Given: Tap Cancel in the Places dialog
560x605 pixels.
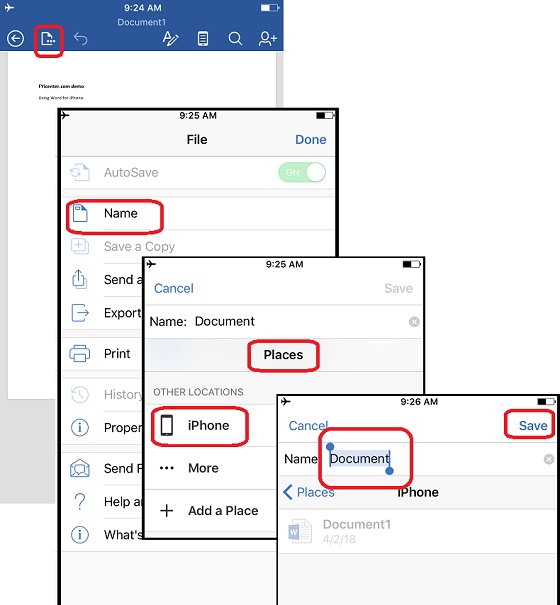Looking at the screenshot, I should click(174, 289).
